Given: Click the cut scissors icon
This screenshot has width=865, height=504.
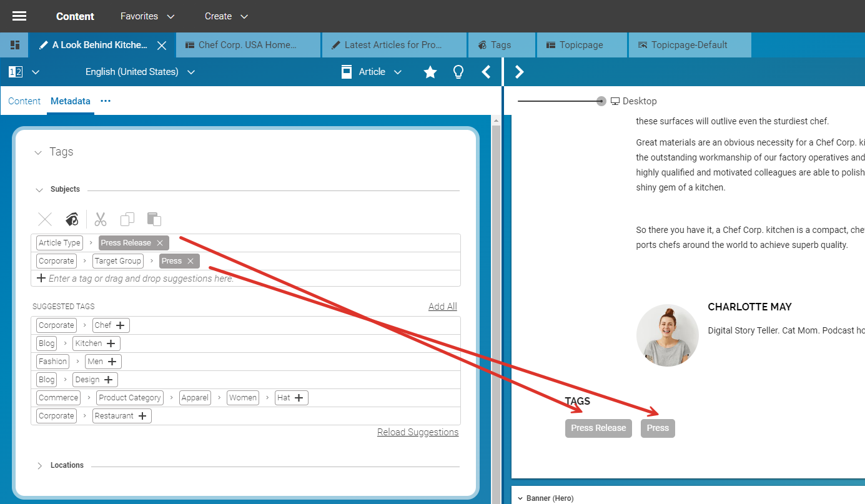Looking at the screenshot, I should (101, 219).
